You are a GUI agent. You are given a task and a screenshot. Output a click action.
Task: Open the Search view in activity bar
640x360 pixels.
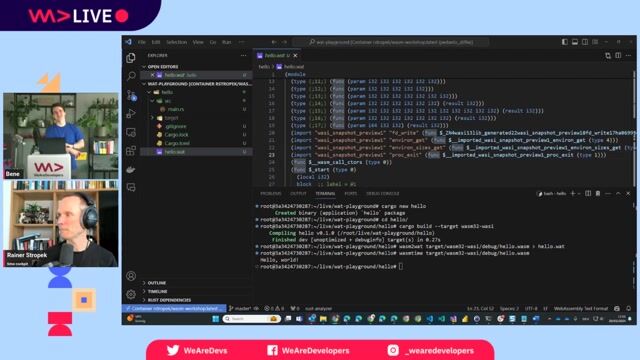click(x=131, y=76)
